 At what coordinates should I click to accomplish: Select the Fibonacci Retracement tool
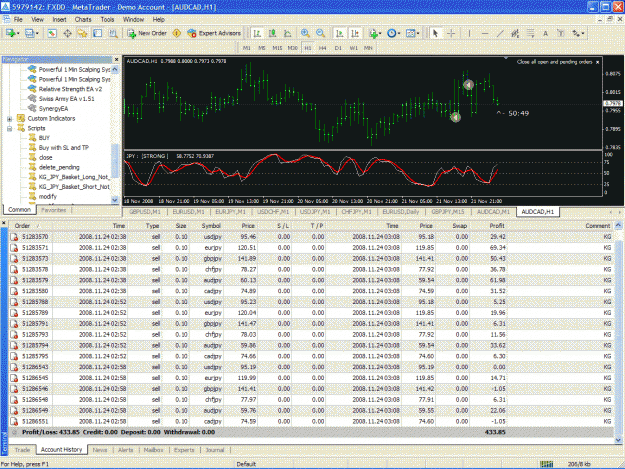click(x=530, y=33)
